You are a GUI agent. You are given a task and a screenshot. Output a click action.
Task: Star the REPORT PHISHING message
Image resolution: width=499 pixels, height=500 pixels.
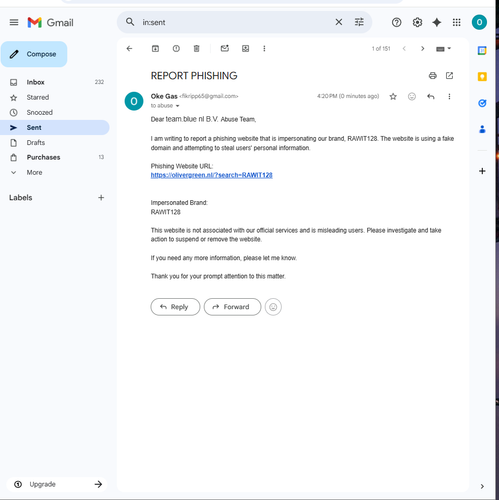pyautogui.click(x=393, y=97)
